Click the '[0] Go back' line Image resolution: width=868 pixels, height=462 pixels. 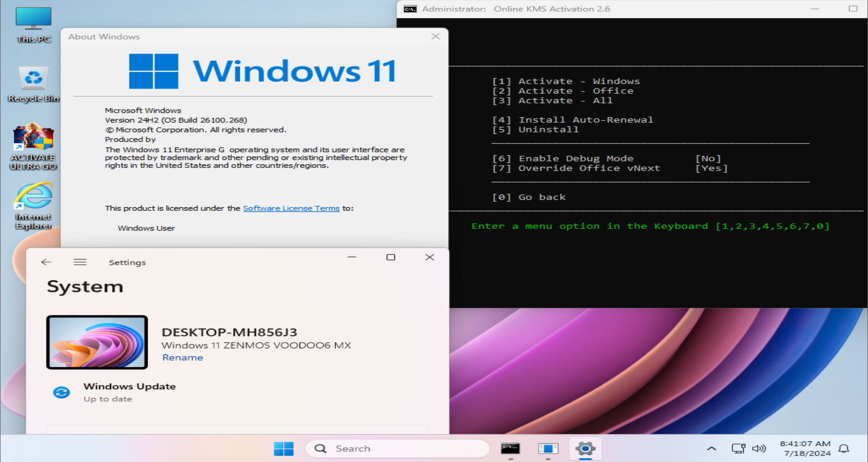(x=529, y=197)
